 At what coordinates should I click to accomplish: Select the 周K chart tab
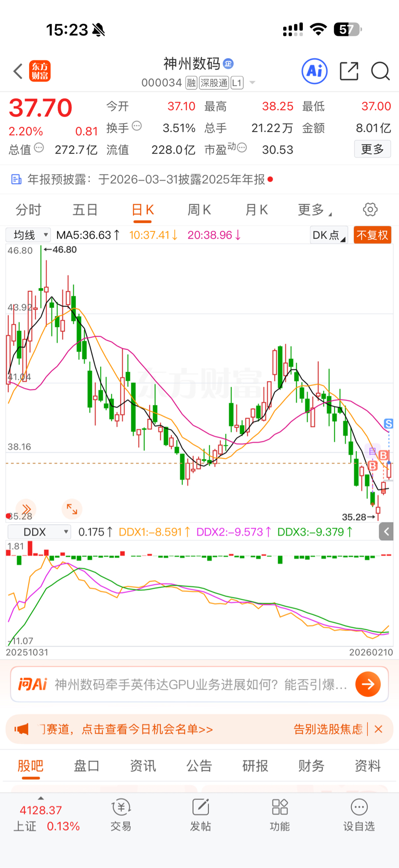tap(199, 210)
